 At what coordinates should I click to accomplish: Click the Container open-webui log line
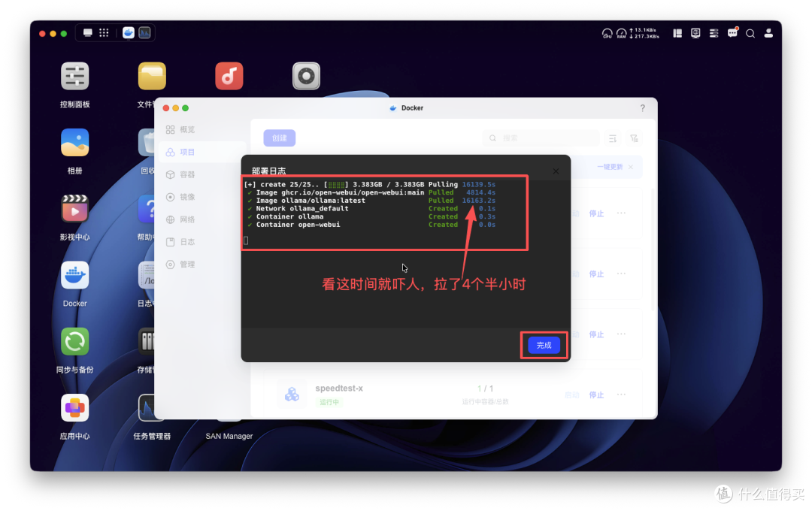[x=370, y=225]
